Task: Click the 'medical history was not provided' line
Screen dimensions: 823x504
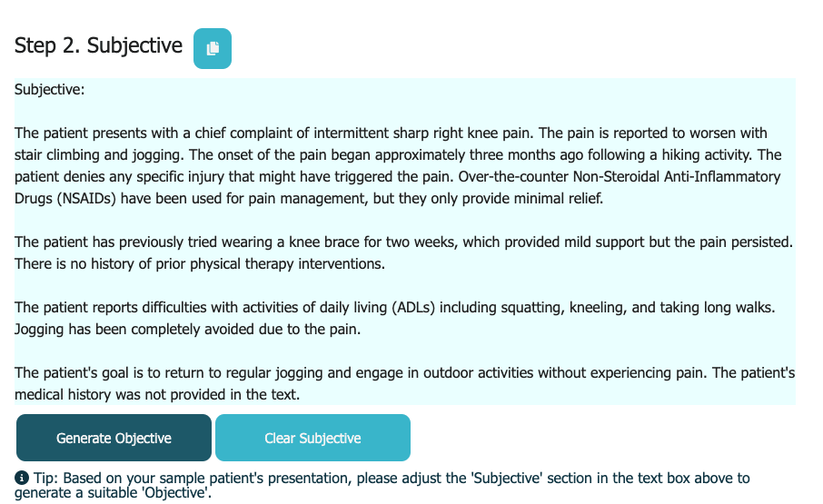Action: click(x=157, y=394)
